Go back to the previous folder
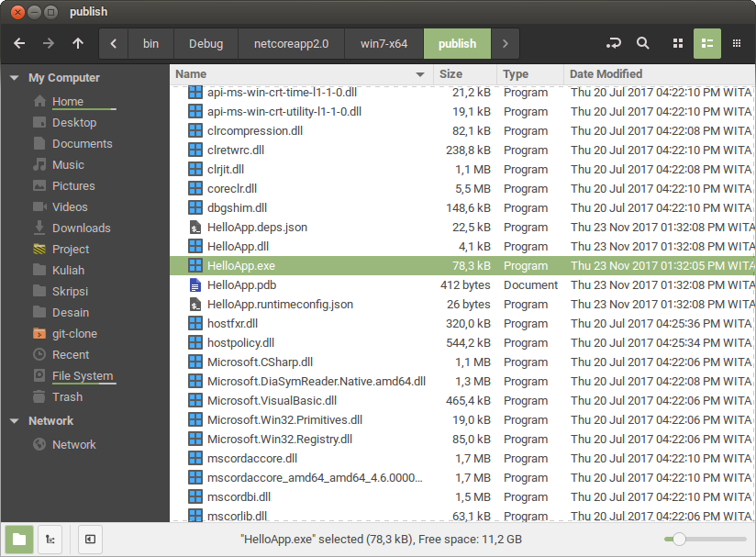The width and height of the screenshot is (756, 557). (x=19, y=43)
